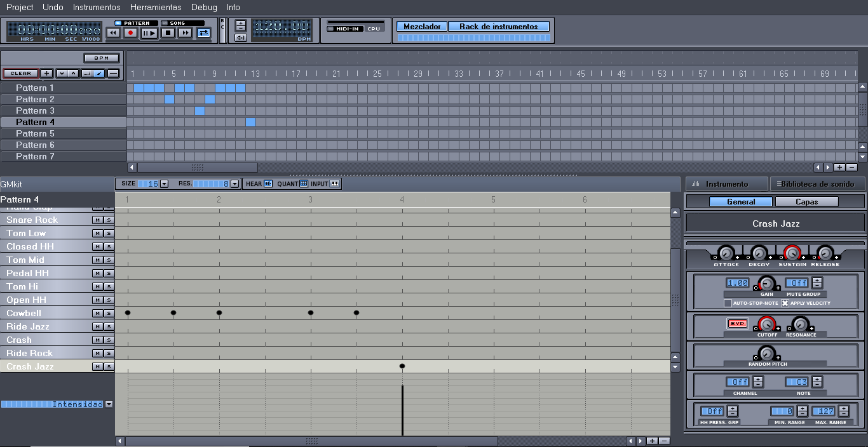The width and height of the screenshot is (868, 447).
Task: Solo the Closed HH instrument
Action: (x=108, y=246)
